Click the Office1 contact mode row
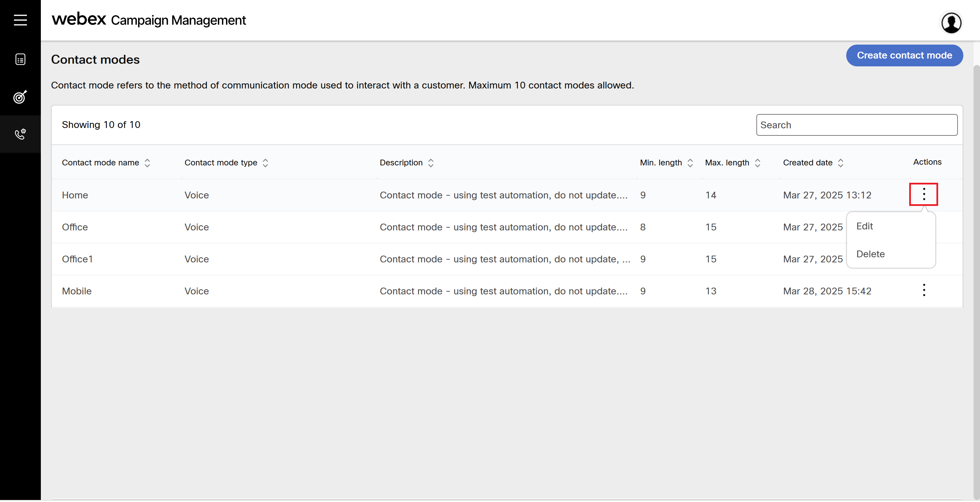980x502 pixels. point(77,259)
